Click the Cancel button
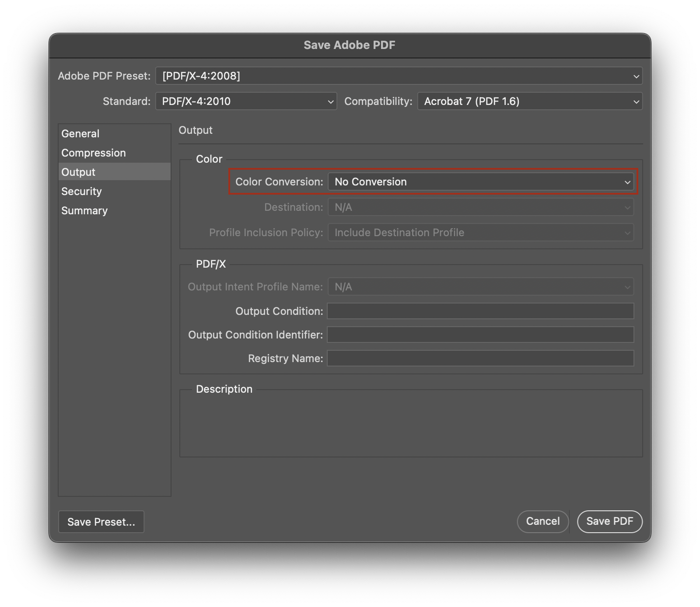Screen dimensions: 700x607 click(542, 521)
